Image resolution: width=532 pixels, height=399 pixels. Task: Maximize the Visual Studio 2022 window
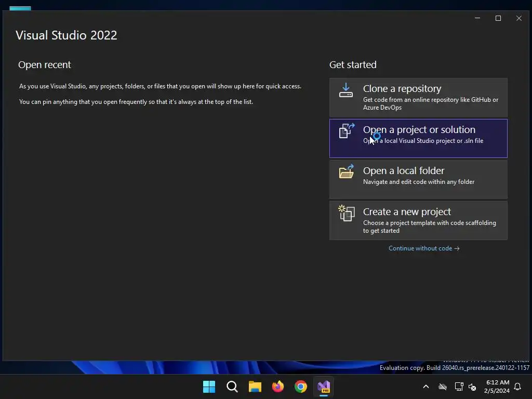click(498, 18)
